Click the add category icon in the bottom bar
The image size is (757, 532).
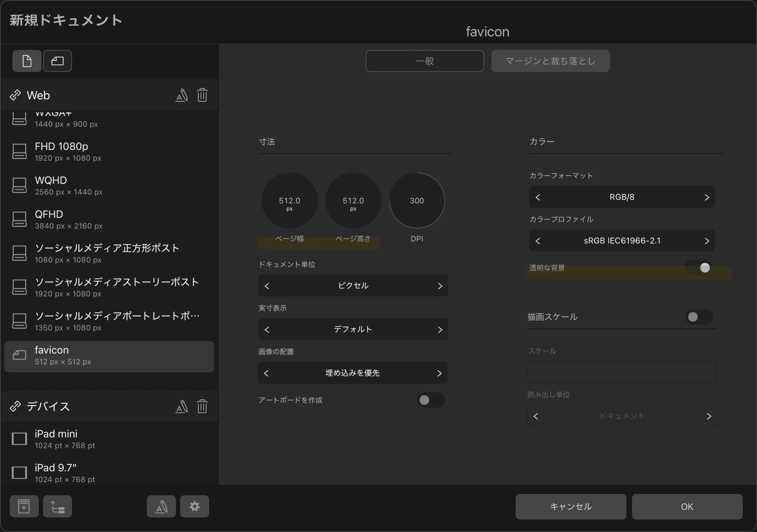click(x=57, y=506)
